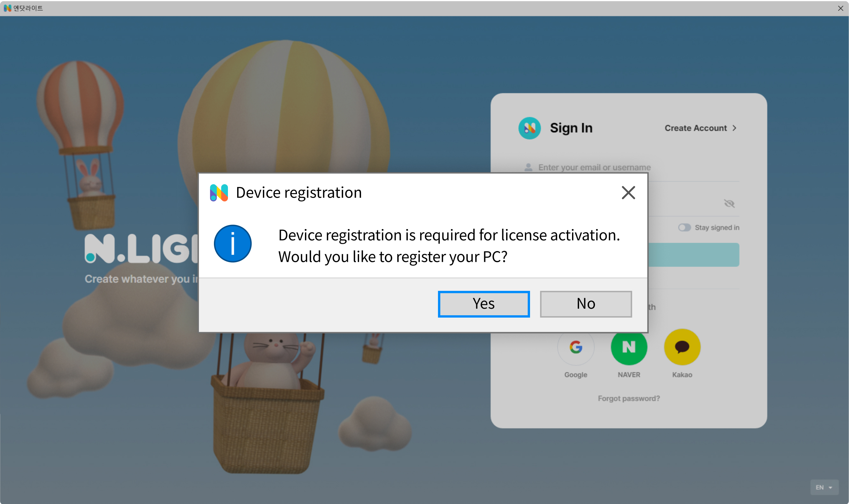Click the user icon in email field
Viewport: 849px width, 504px height.
528,167
